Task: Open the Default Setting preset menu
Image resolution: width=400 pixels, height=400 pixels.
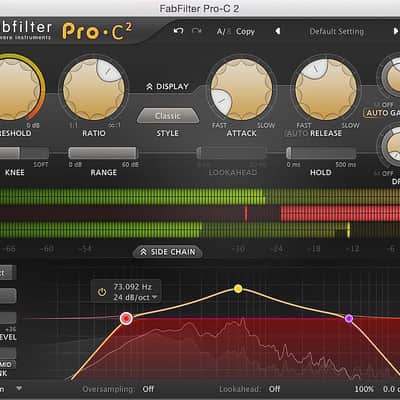Action: (337, 32)
